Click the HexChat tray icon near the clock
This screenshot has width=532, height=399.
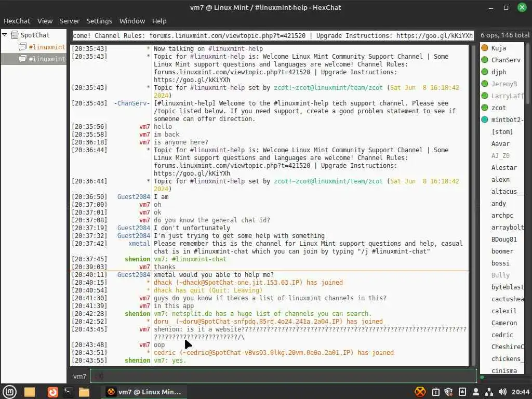tap(420, 392)
